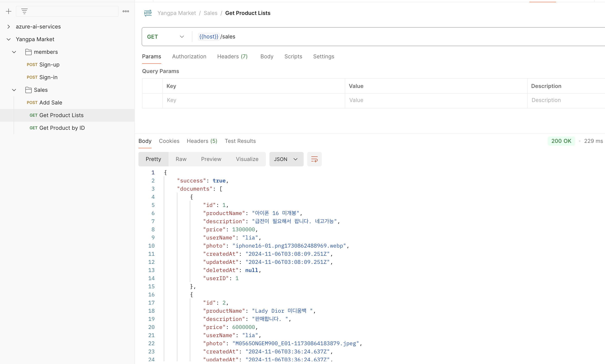605x364 pixels.
Task: Toggle word wrap icon in response body
Action: tap(314, 159)
